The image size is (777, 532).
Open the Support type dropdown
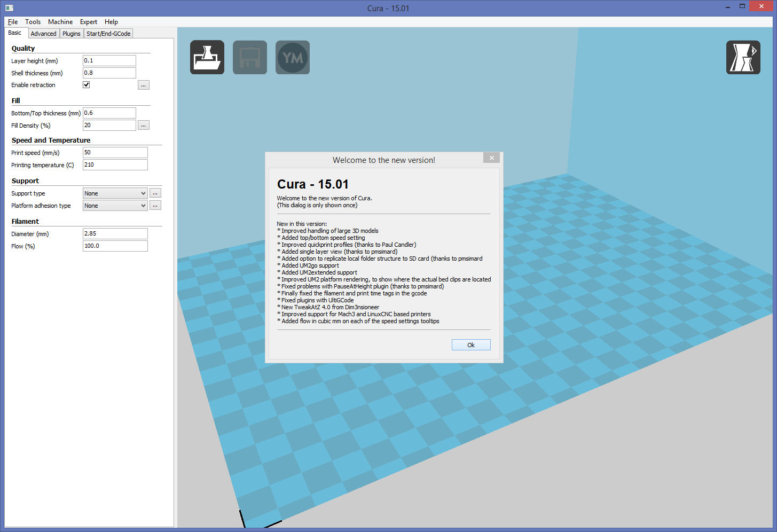115,193
